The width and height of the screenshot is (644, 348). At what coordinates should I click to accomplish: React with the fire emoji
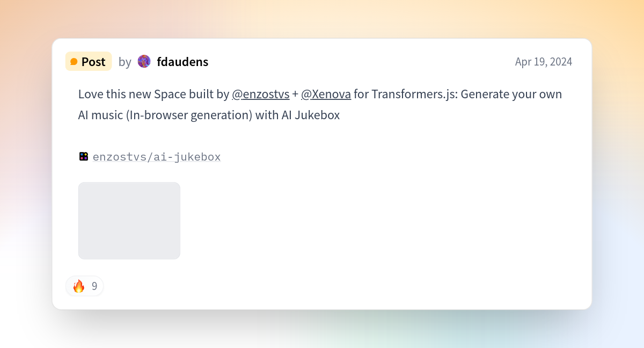pyautogui.click(x=79, y=286)
